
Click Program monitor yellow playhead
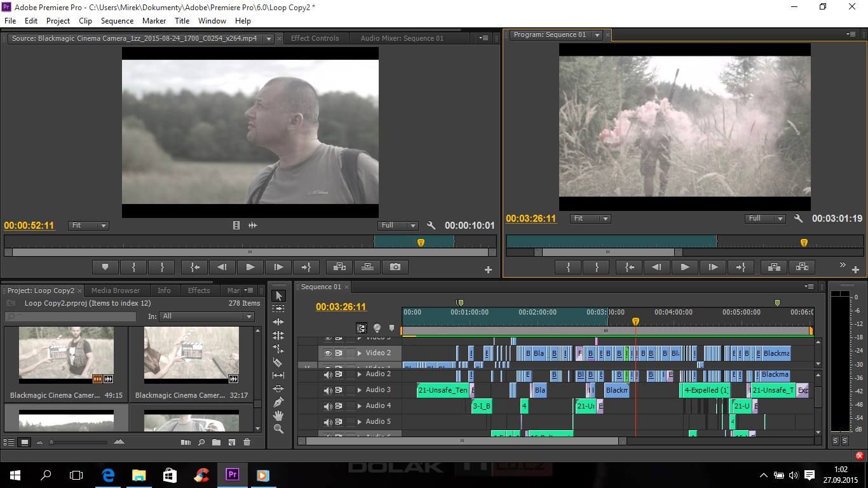point(804,242)
